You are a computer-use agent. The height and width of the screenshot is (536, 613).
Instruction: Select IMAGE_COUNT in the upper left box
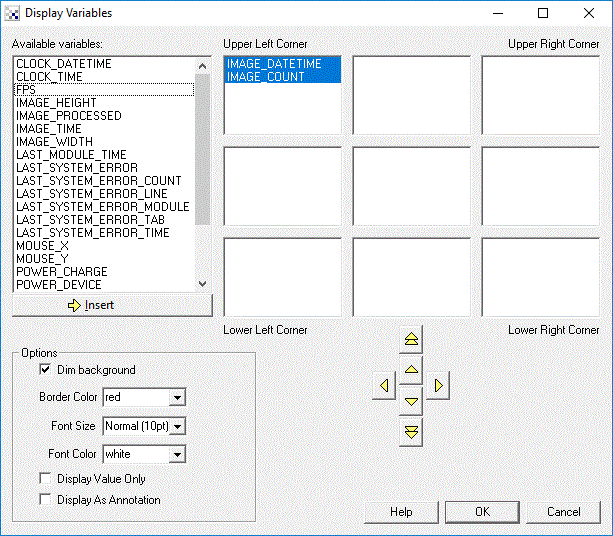(x=266, y=77)
